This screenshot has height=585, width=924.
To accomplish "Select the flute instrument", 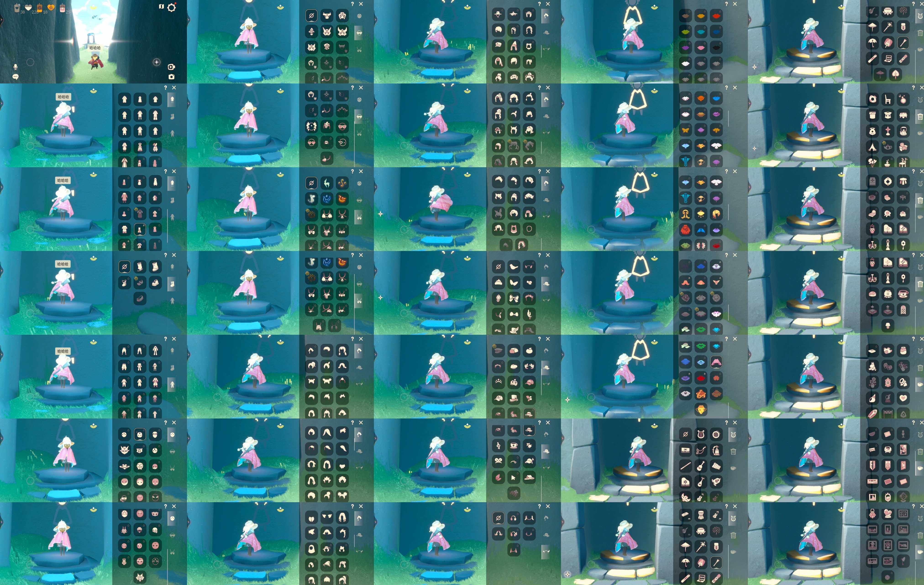I will tap(685, 466).
